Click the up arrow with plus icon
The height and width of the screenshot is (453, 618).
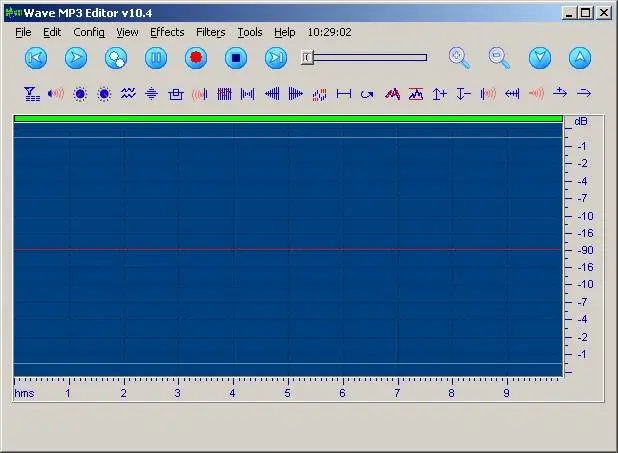[439, 94]
